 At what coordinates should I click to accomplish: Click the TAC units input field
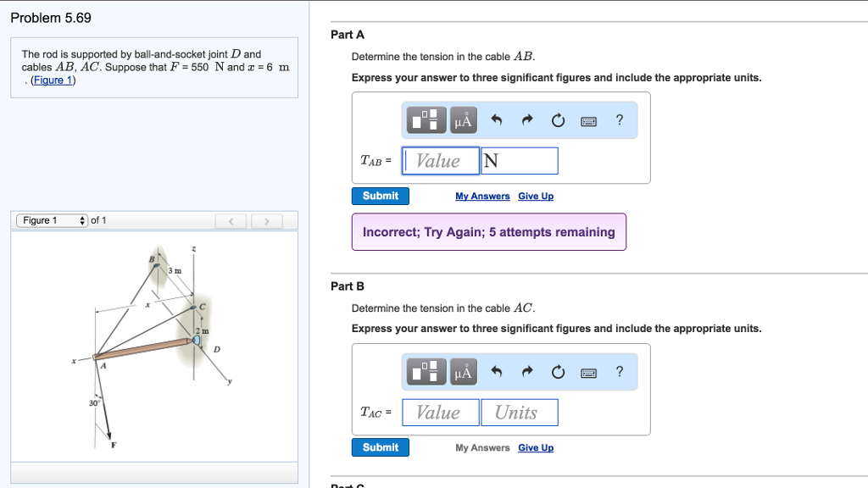click(520, 413)
